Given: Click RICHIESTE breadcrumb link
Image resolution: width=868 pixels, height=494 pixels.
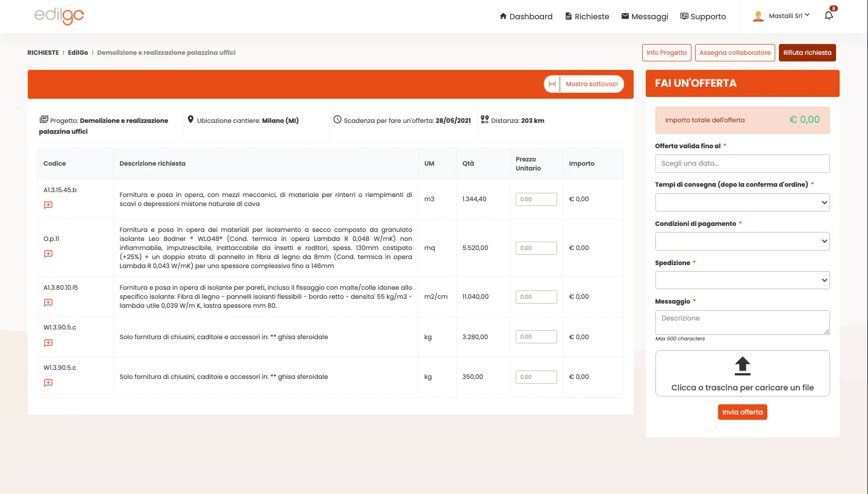Looking at the screenshot, I should (43, 52).
